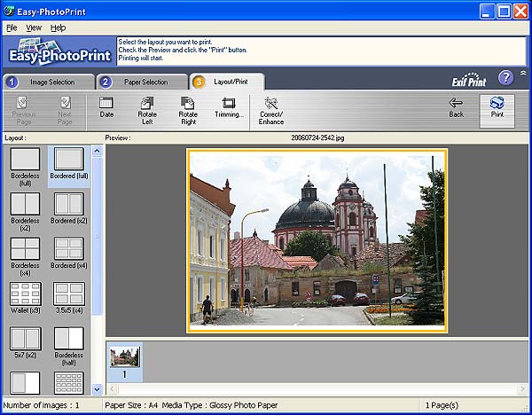This screenshot has height=415, width=532.
Task: Collapse the header using the chevron
Action: coord(522,74)
